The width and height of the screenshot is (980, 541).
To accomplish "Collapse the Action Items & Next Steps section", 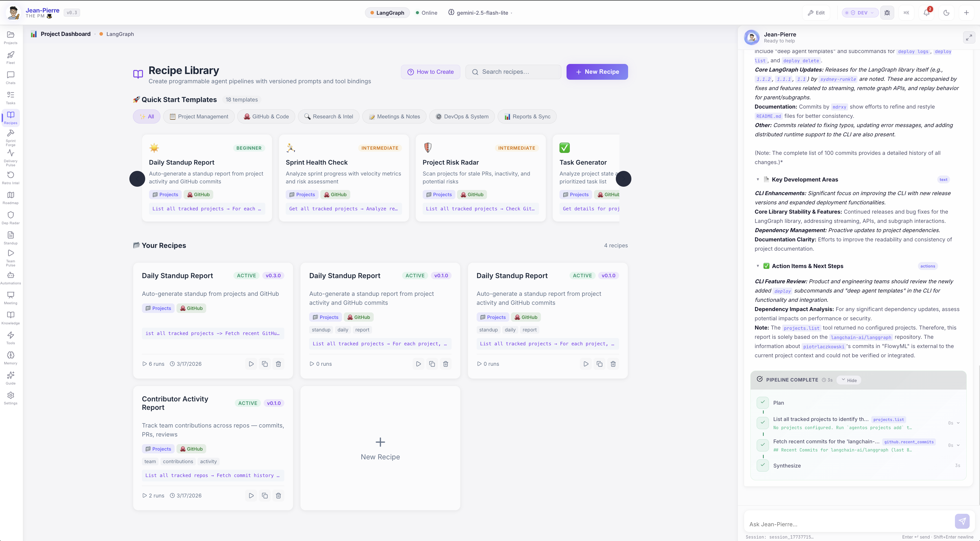I will 757,266.
